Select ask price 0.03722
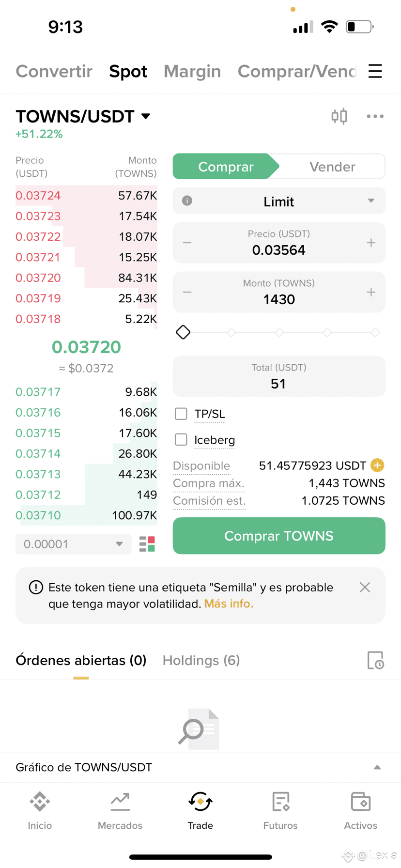The image size is (401, 868). [38, 237]
